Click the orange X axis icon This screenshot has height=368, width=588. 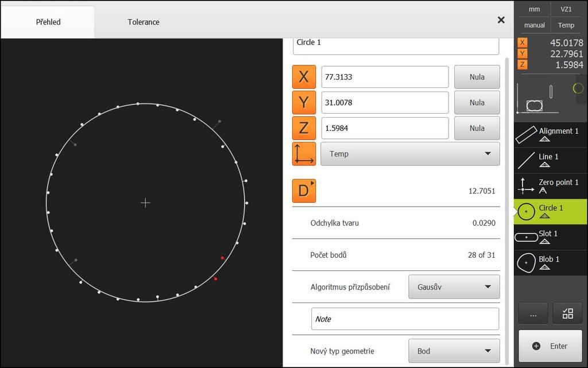[304, 77]
